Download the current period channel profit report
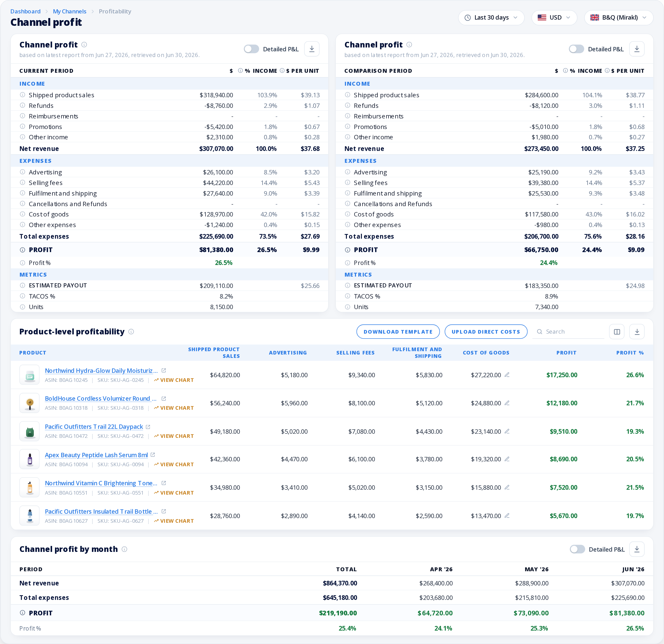664x644 pixels. (x=312, y=49)
